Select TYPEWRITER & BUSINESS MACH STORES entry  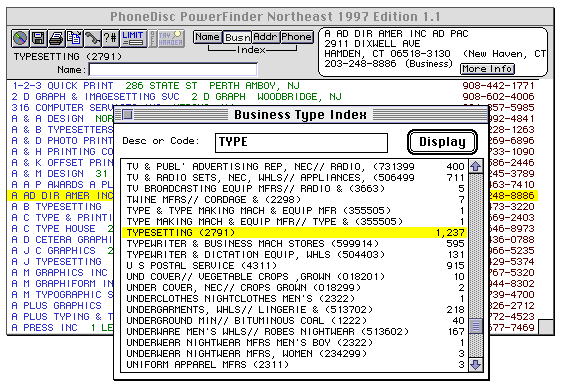point(294,244)
